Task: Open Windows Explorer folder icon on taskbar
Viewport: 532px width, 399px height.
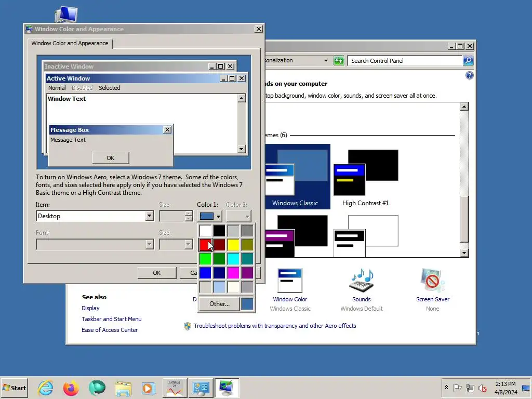Action: [x=123, y=388]
